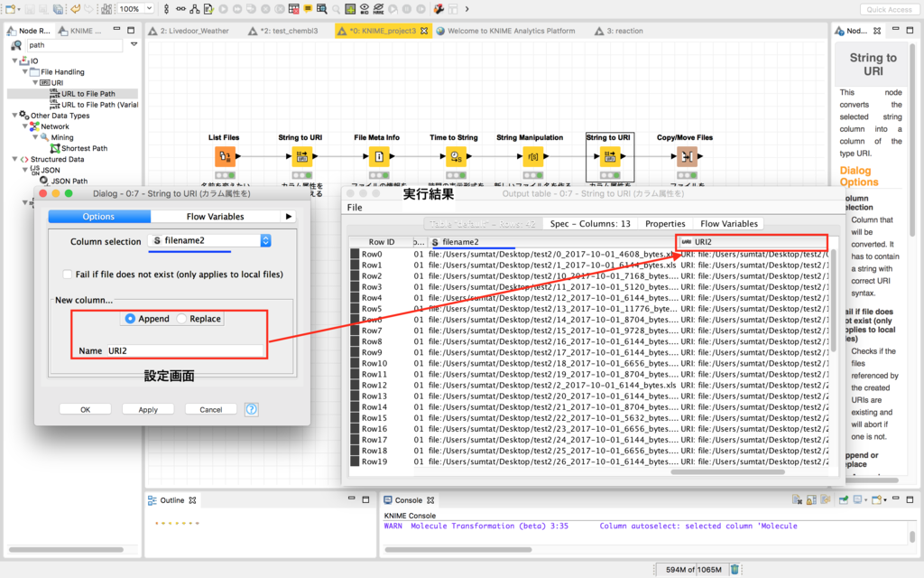Viewport: 924px width, 578px height.
Task: Click the node repository search box
Action: point(74,45)
